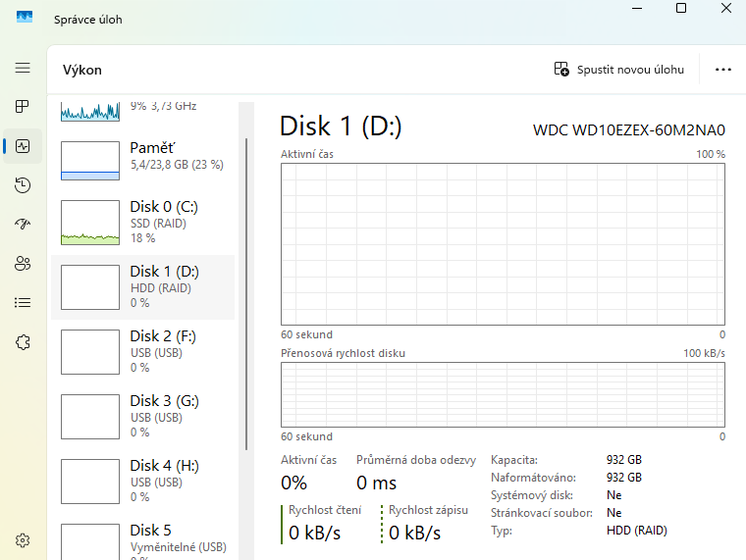This screenshot has height=560, width=746.
Task: Open App history from the sidebar
Action: pos(23,185)
